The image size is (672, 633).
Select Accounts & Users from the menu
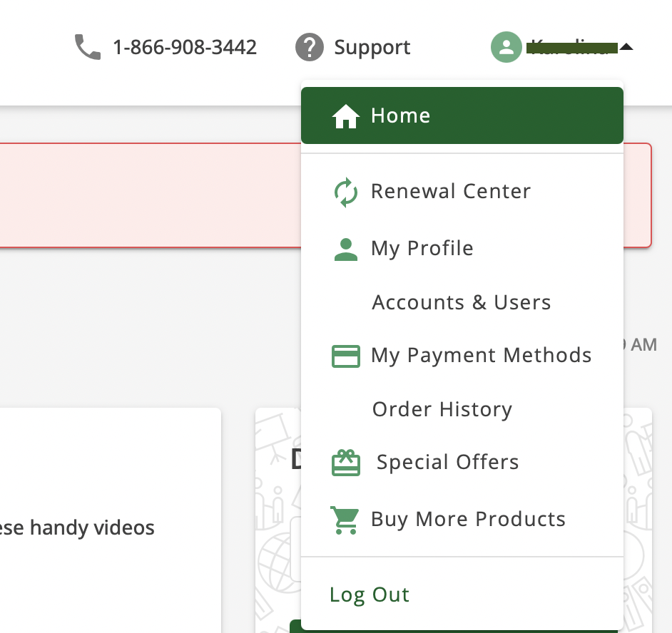tap(461, 302)
